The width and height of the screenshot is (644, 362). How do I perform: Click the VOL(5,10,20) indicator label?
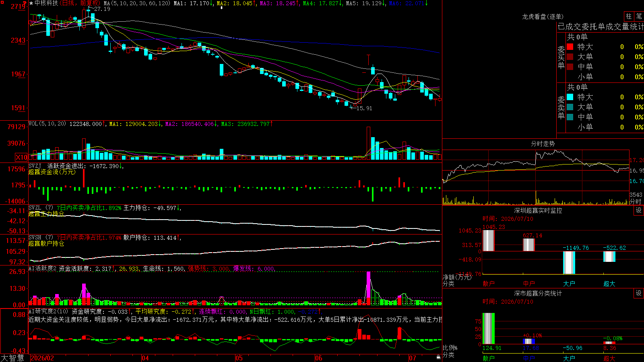coord(47,124)
